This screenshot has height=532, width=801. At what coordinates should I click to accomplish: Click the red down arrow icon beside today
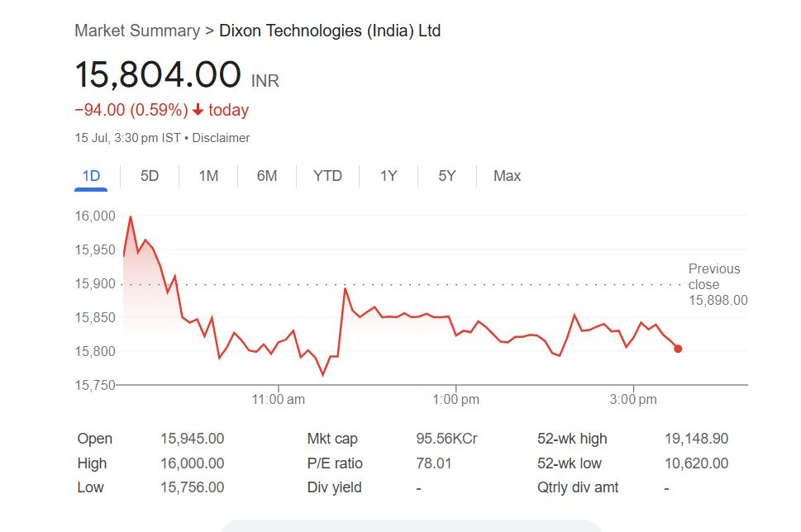(x=198, y=110)
